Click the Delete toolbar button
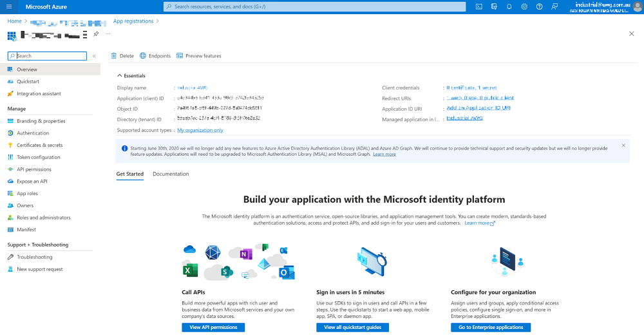 coord(122,56)
